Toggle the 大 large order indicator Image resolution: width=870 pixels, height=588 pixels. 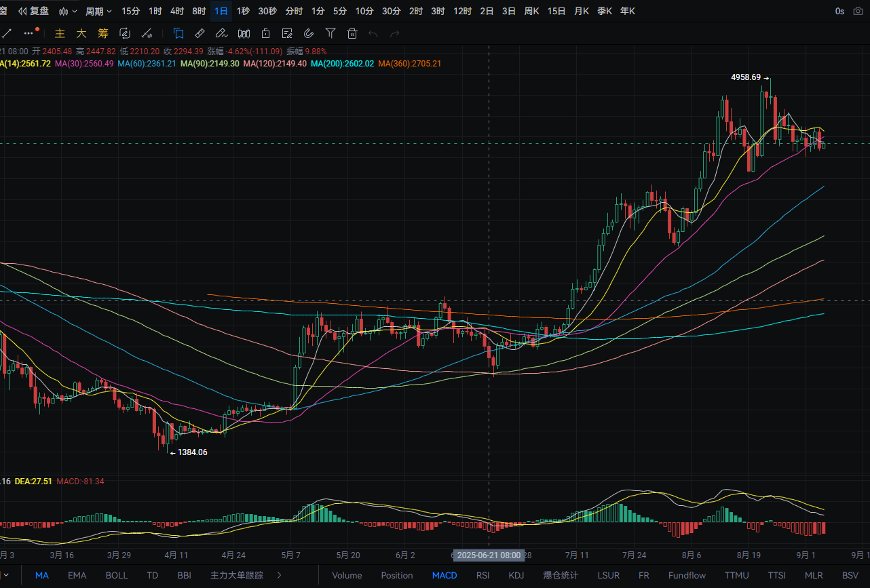(81, 33)
